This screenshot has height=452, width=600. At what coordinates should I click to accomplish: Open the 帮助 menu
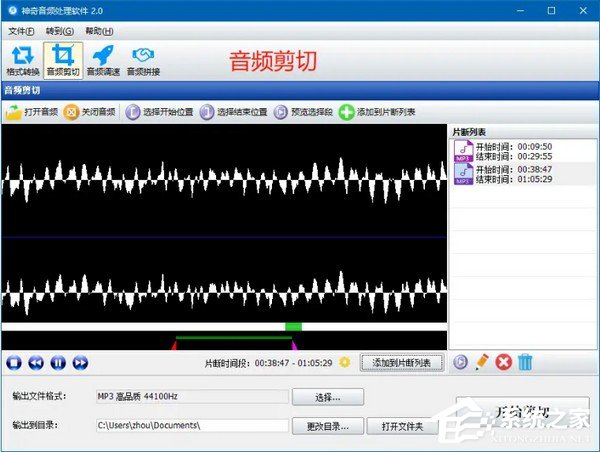(x=99, y=32)
